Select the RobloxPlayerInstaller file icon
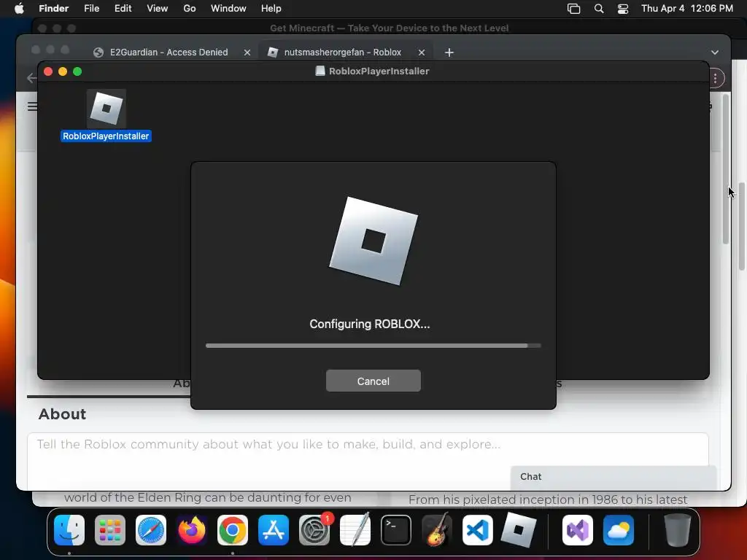The height and width of the screenshot is (560, 747). [x=107, y=108]
